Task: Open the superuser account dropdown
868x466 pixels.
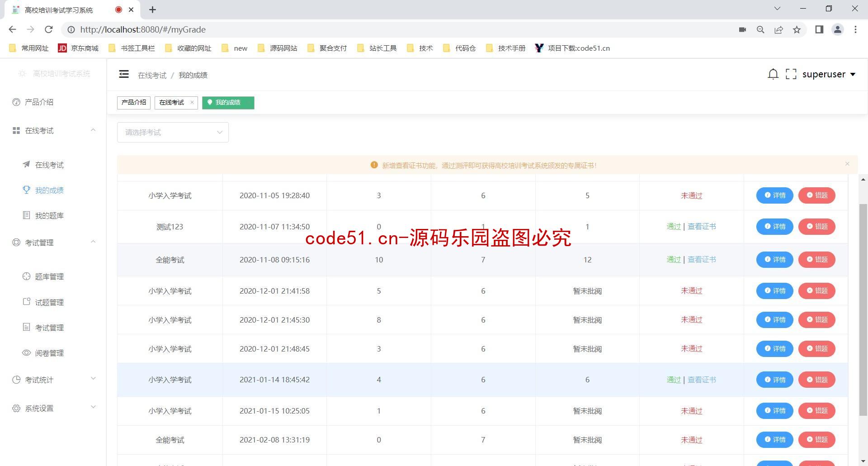Action: (x=829, y=74)
